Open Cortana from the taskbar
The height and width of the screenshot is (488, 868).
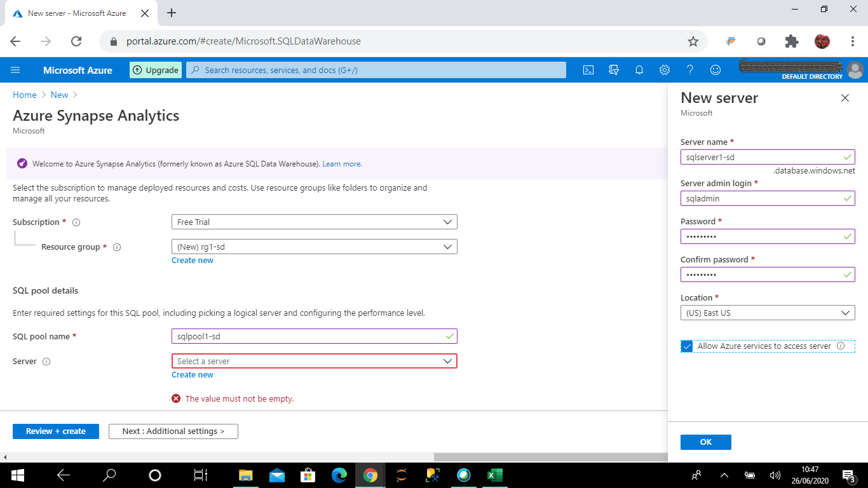155,475
